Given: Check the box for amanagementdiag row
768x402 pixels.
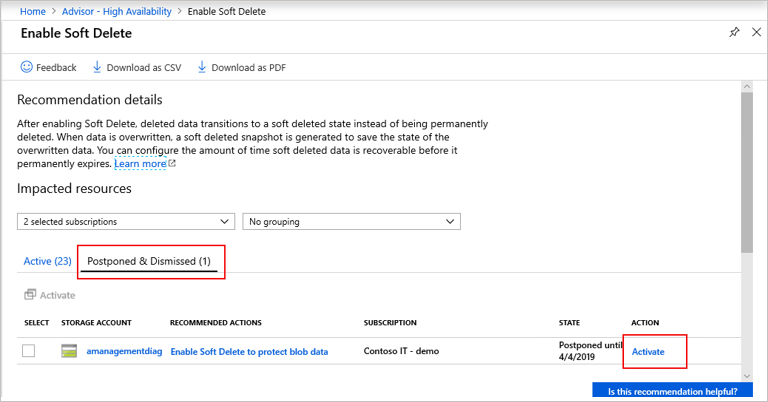Looking at the screenshot, I should click(x=29, y=351).
